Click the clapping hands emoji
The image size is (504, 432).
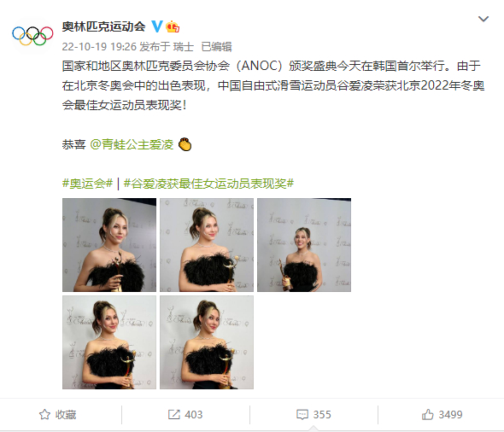[185, 144]
